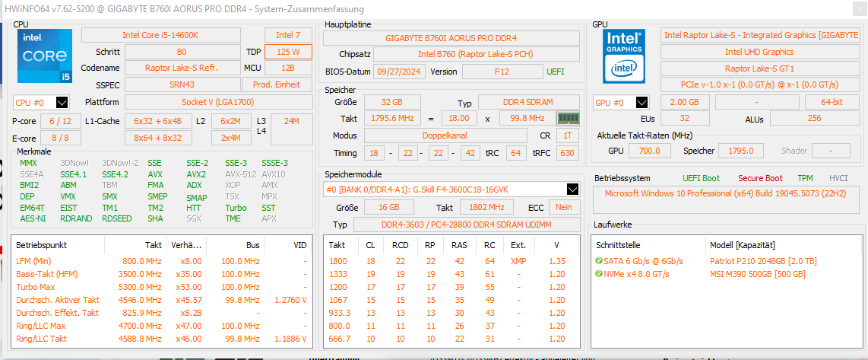Click the green check icon for NVMe drive
The width and height of the screenshot is (868, 360).
[x=598, y=274]
